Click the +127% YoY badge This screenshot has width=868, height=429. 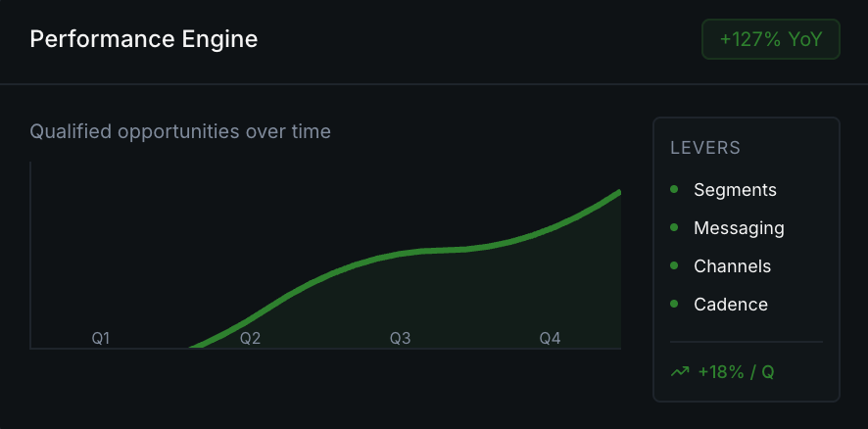point(770,40)
